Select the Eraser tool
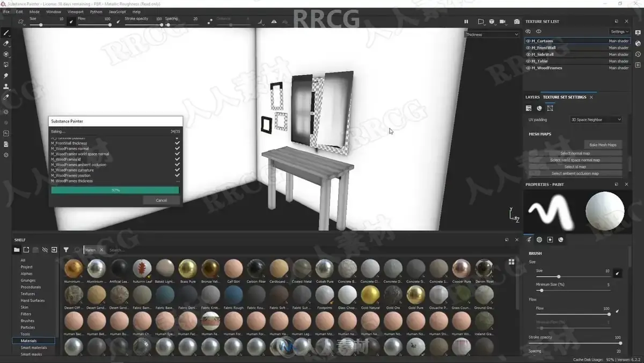 click(6, 43)
